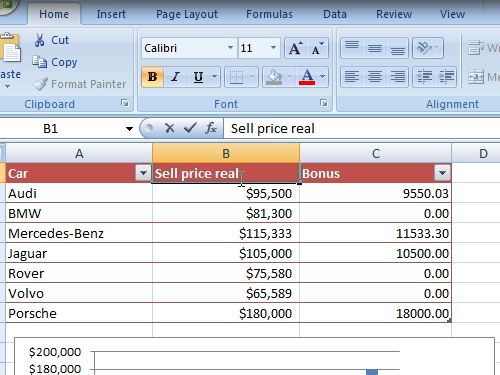Click the Audi cell
500x375 pixels.
coord(79,193)
